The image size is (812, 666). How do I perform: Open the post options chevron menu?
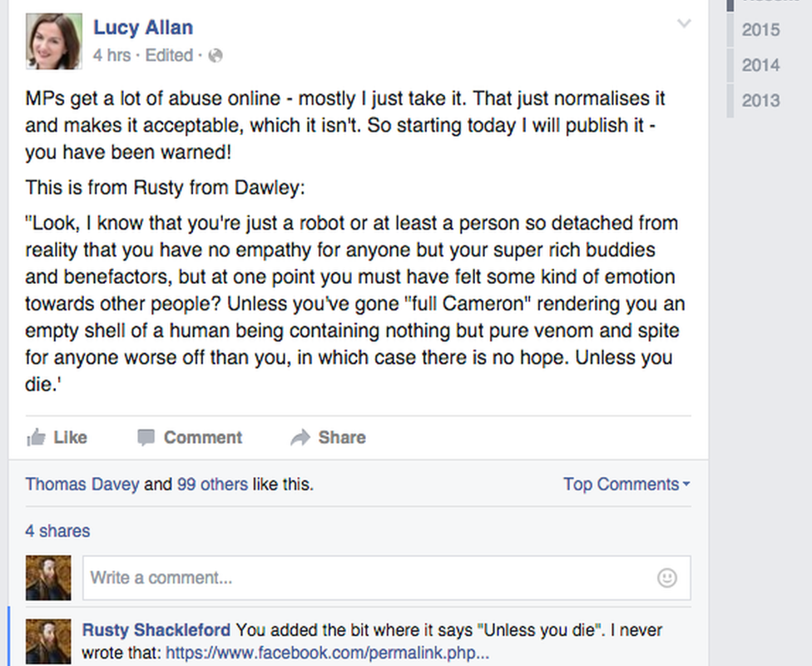click(684, 23)
